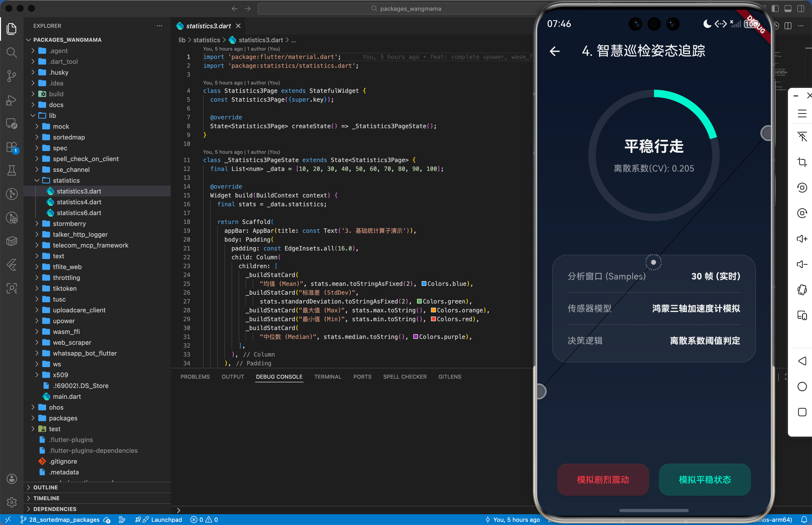Click the Colors.orange swatch in code

(x=433, y=310)
